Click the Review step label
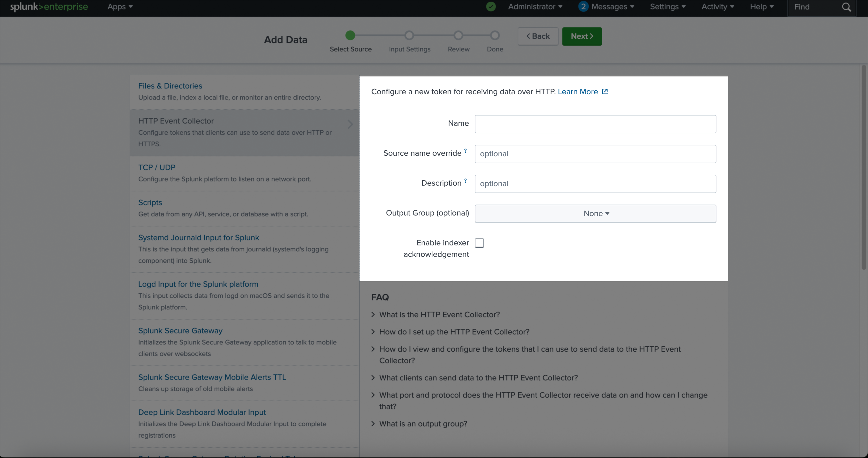 click(459, 49)
